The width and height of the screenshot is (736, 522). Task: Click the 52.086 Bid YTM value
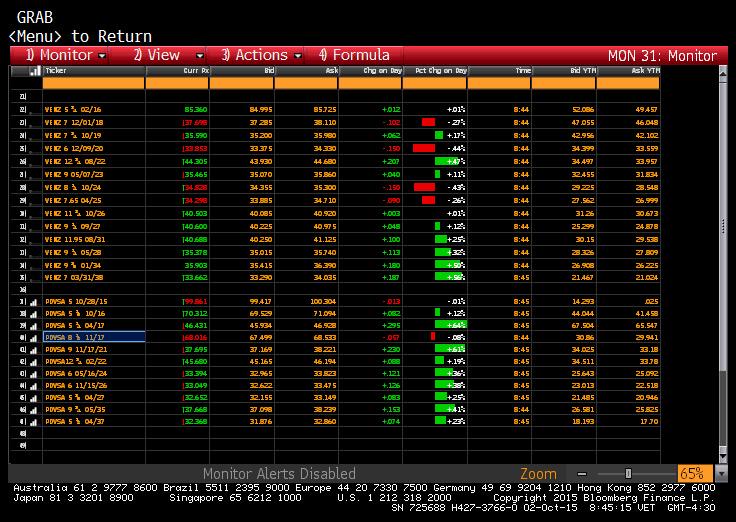(583, 109)
